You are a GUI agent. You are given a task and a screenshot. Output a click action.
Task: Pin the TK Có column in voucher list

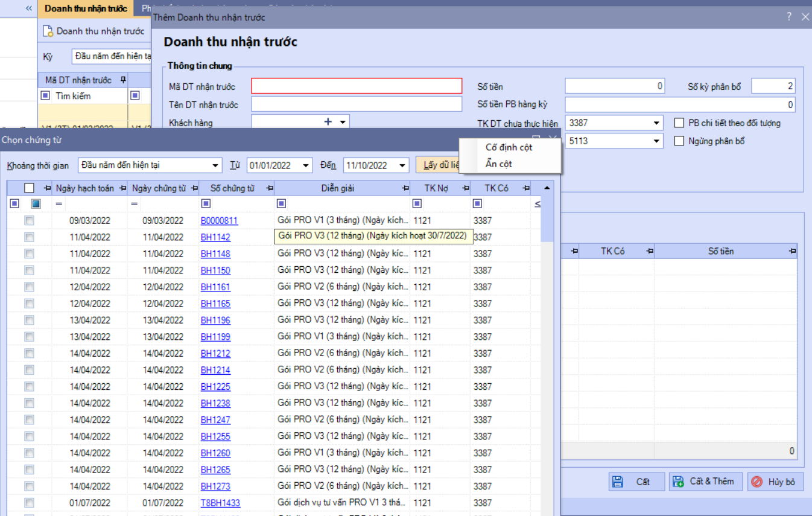(526, 188)
